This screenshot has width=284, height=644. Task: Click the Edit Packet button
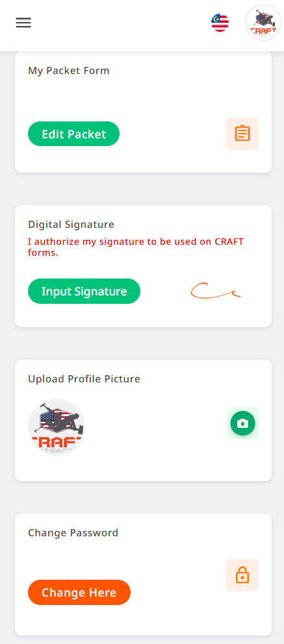click(73, 134)
